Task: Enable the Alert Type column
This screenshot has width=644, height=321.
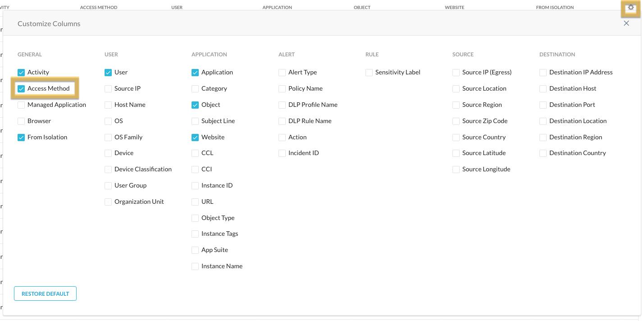Action: [282, 73]
